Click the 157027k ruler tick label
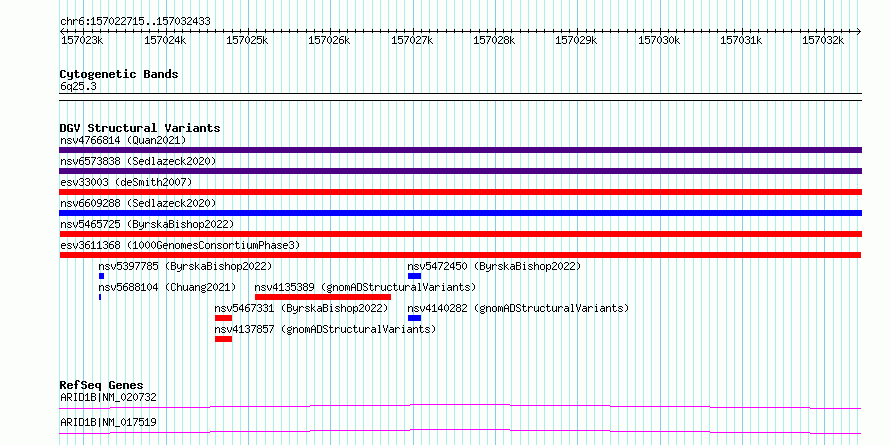The height and width of the screenshot is (445, 890). coord(413,41)
